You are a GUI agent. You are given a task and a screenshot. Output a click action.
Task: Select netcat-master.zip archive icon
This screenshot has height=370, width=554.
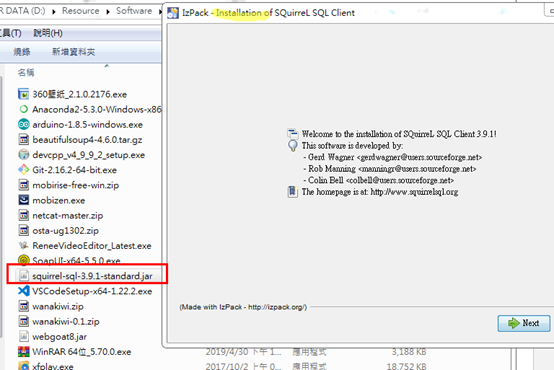coord(24,215)
